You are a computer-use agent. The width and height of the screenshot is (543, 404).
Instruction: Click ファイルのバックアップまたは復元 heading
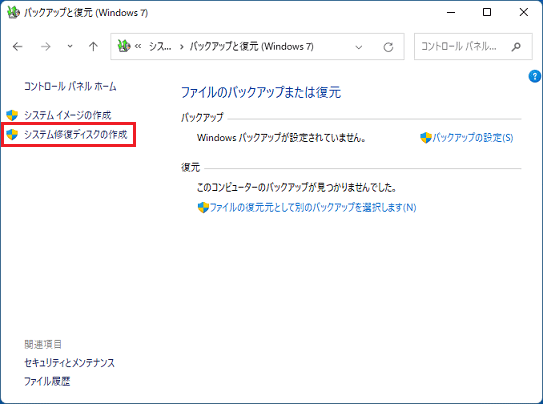click(261, 92)
